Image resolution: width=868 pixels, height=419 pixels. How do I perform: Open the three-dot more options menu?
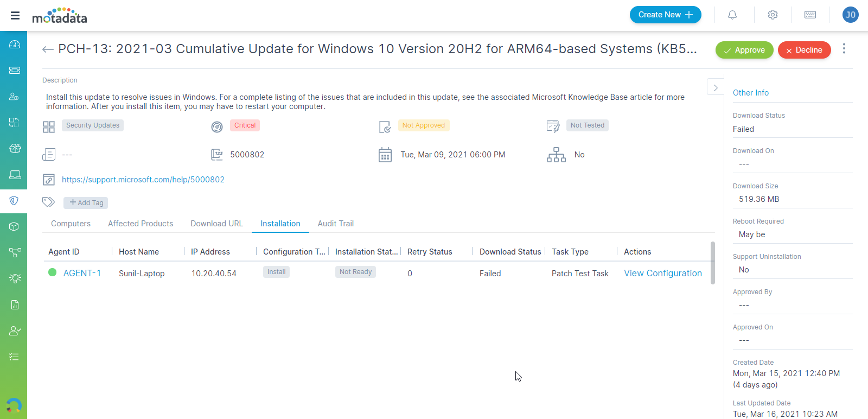(x=844, y=49)
